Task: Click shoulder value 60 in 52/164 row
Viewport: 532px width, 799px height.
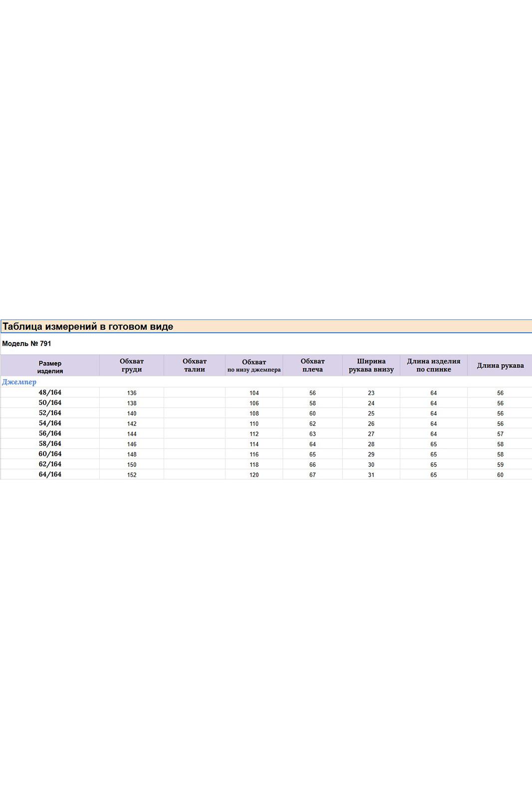Action: pyautogui.click(x=312, y=413)
